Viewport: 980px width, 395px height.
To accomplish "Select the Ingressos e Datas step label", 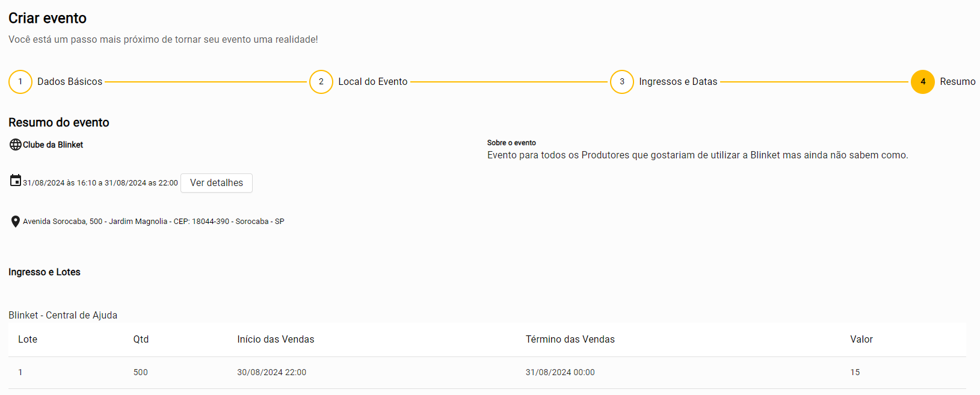I will click(x=678, y=82).
